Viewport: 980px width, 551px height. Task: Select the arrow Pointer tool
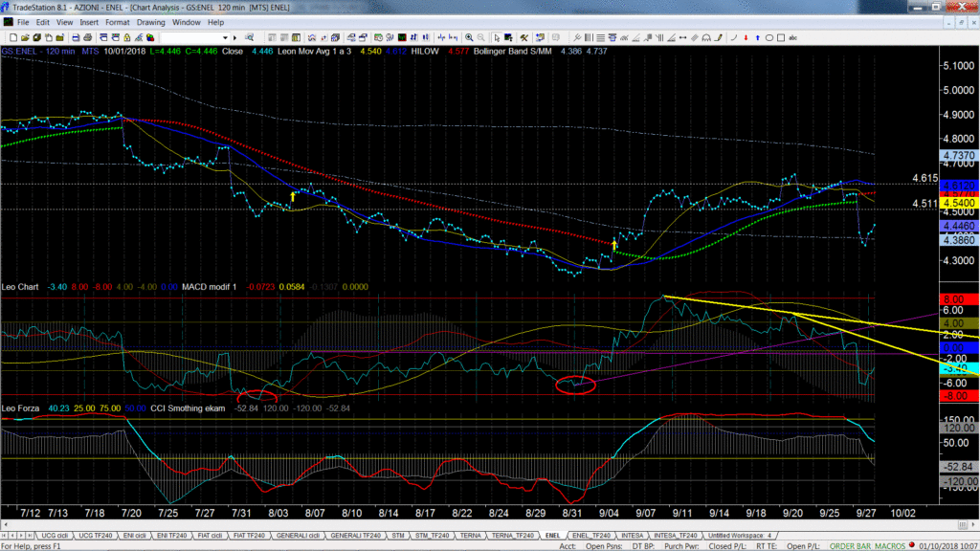click(497, 38)
